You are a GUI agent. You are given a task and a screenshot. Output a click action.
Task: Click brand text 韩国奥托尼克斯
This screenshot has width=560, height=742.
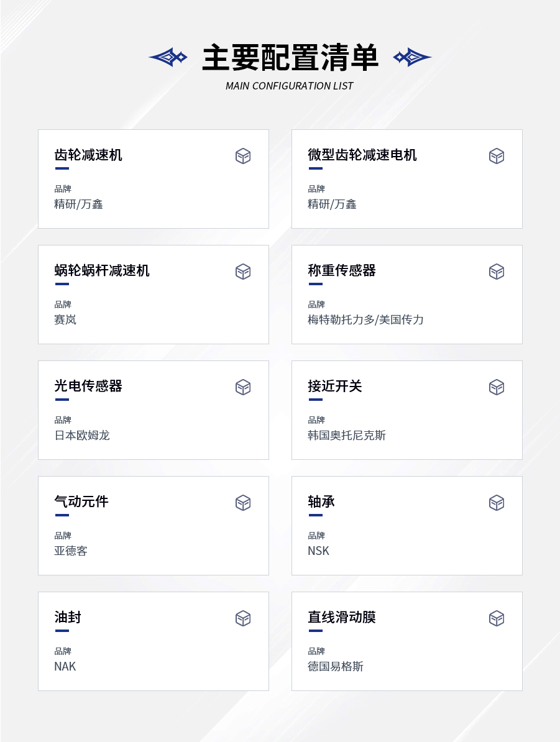click(347, 436)
